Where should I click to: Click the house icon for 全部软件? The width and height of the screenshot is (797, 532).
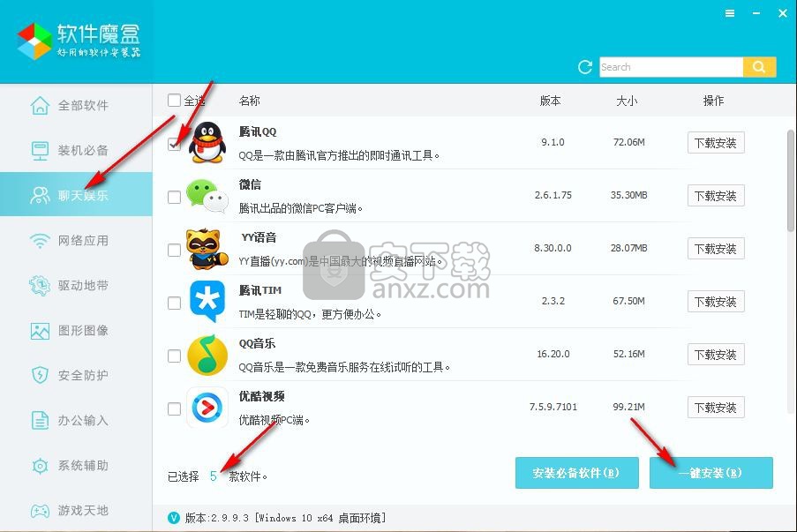(40, 106)
